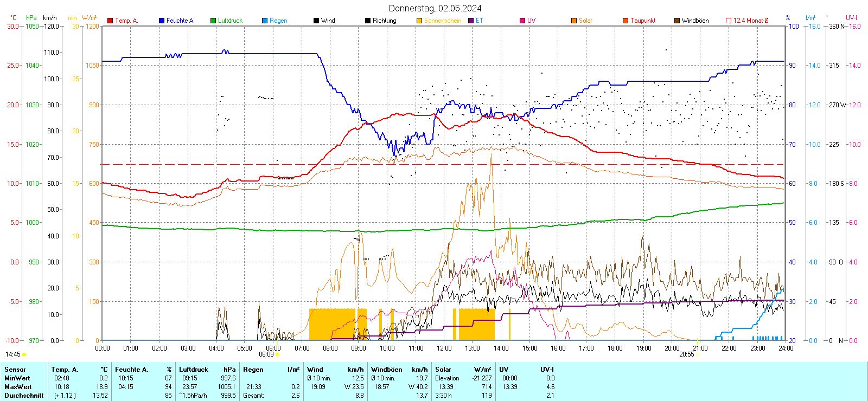The width and height of the screenshot is (868, 401).
Task: Click the sunrise sun icon at 06:09
Action: coord(278,354)
